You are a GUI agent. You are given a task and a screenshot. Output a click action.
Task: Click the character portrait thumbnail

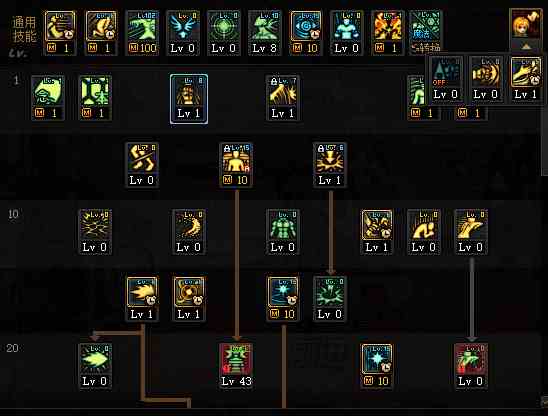[x=525, y=24]
